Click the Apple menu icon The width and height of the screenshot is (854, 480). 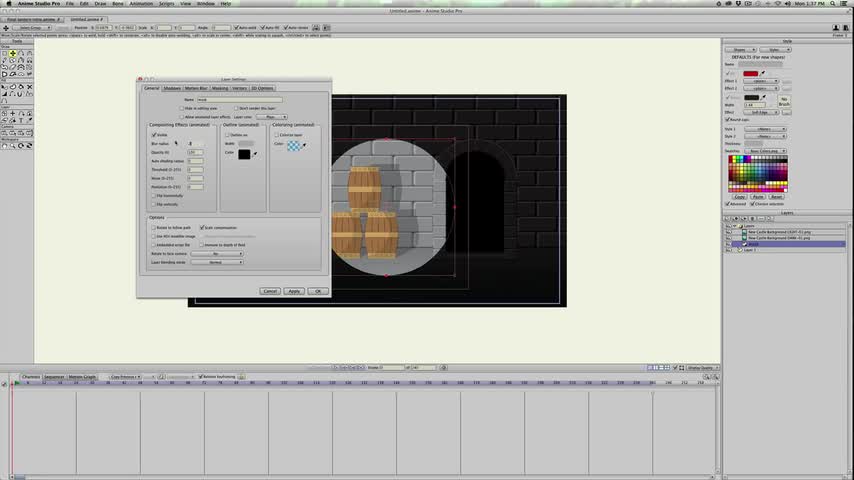[x=9, y=4]
